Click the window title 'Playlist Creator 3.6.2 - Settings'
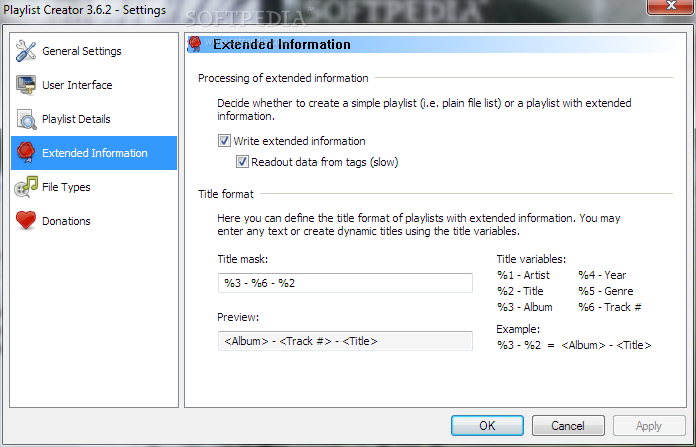The width and height of the screenshot is (696, 447). click(x=85, y=10)
